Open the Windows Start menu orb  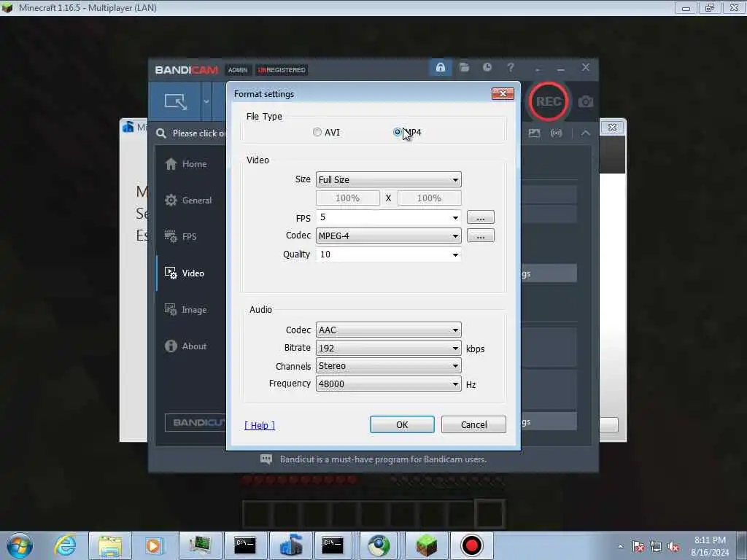[20, 545]
